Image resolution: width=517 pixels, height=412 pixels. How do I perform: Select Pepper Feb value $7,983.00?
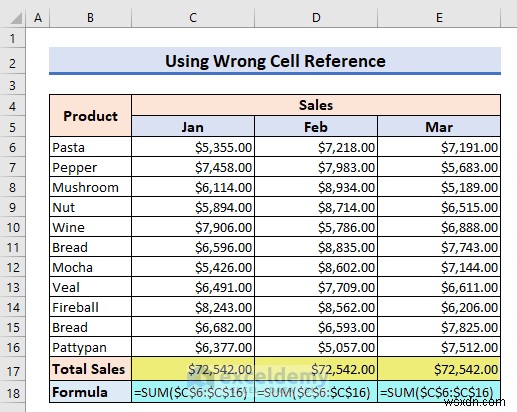(316, 167)
